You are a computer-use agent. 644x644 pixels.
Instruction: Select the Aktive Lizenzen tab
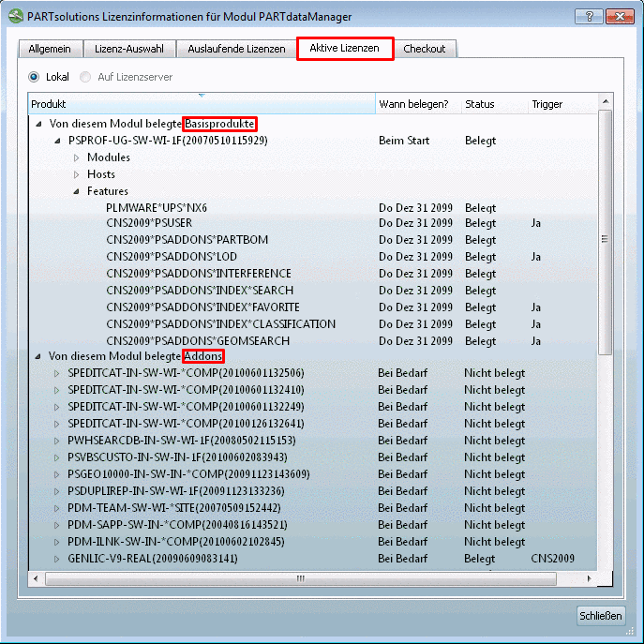point(345,48)
